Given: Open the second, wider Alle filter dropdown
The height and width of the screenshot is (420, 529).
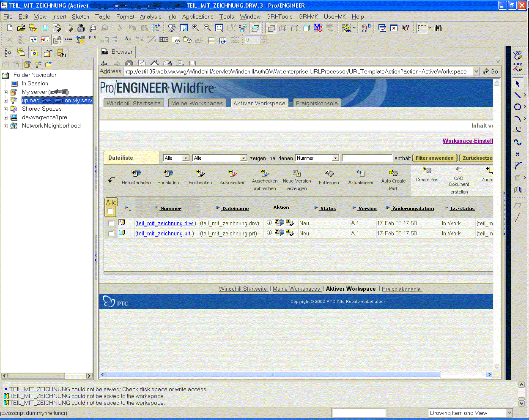Looking at the screenshot, I should 244,158.
